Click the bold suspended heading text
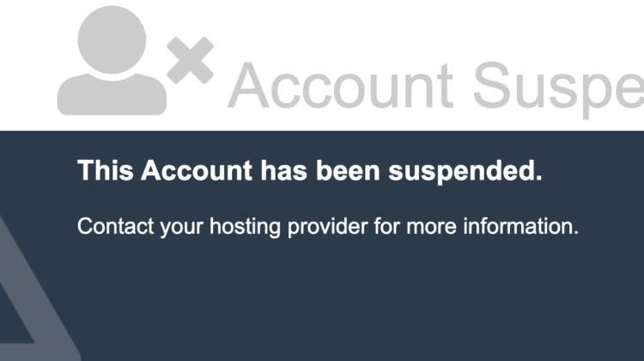 pos(310,171)
